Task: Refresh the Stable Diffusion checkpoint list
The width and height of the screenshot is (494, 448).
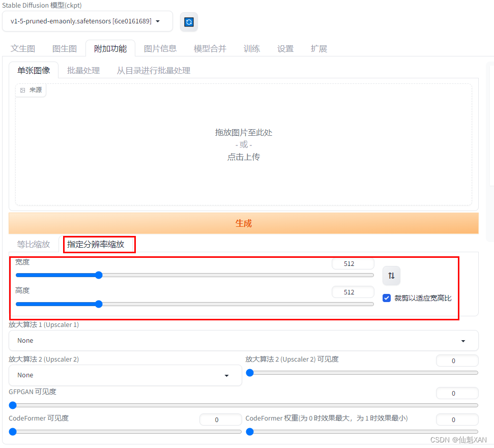Action: click(189, 21)
